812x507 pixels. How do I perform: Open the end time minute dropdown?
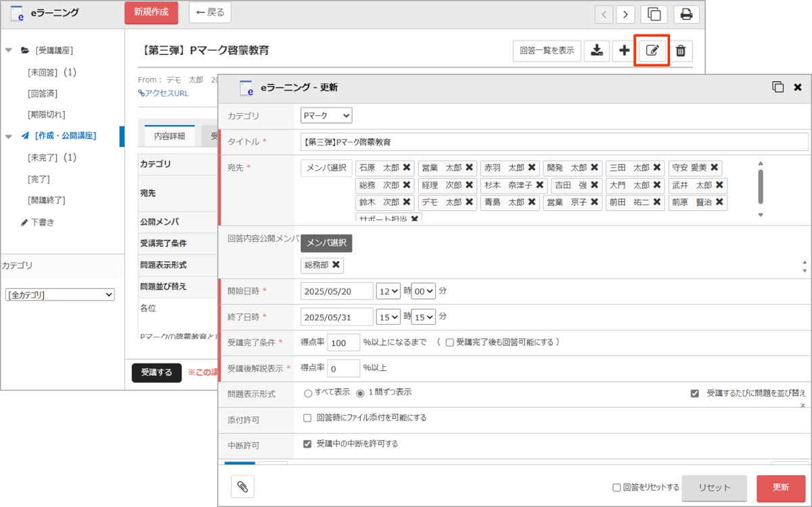tap(424, 317)
